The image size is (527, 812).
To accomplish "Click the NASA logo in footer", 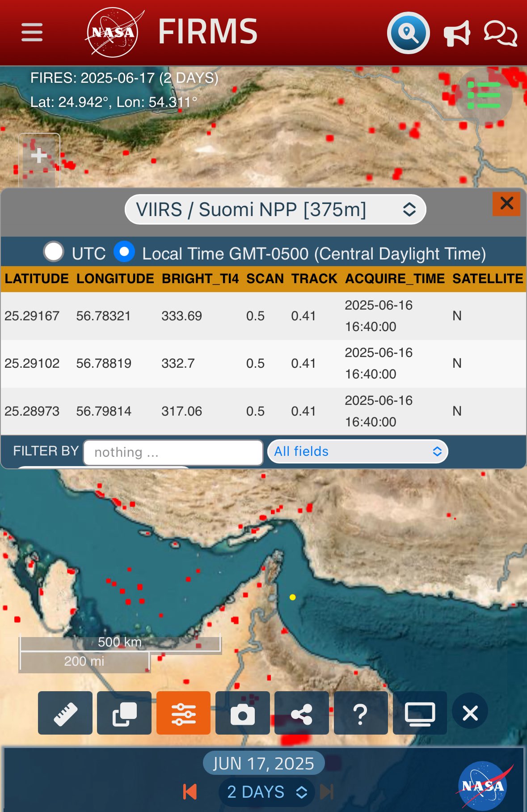I will click(x=484, y=786).
